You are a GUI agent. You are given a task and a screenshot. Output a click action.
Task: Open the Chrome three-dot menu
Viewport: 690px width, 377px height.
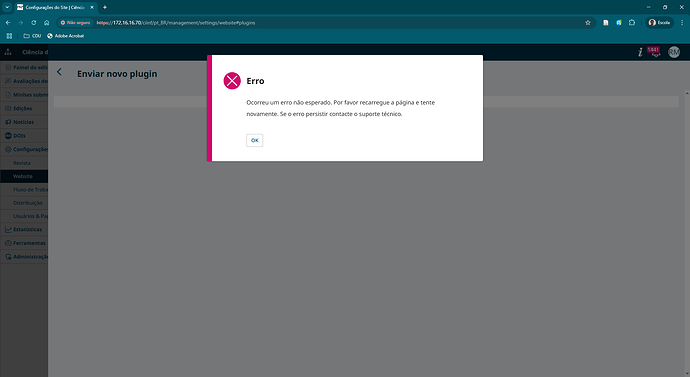[682, 22]
